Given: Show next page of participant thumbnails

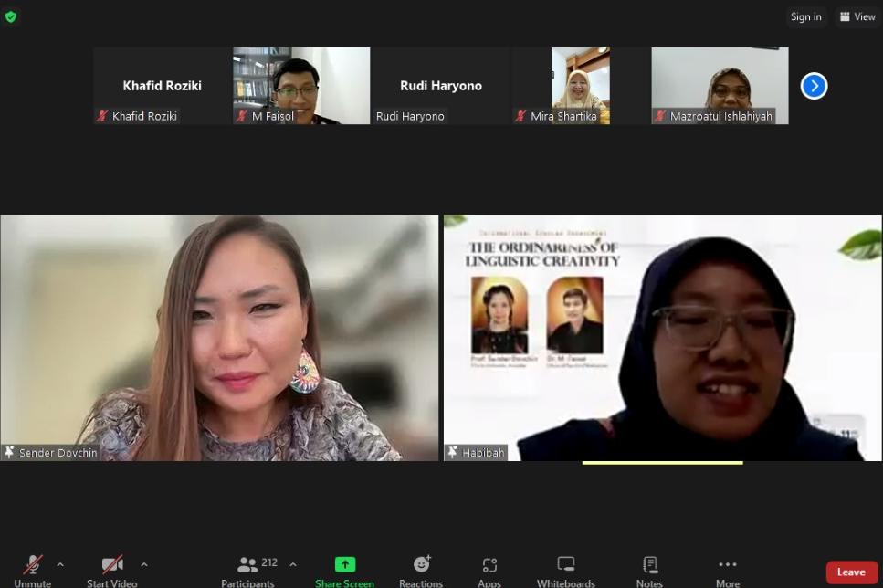Looking at the screenshot, I should (x=814, y=86).
